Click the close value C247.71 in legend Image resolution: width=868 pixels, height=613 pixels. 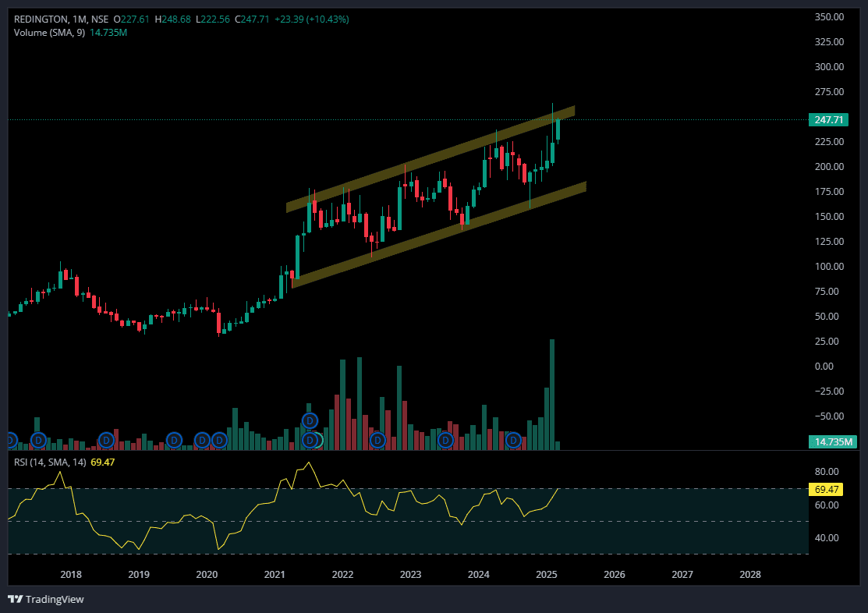coord(253,19)
